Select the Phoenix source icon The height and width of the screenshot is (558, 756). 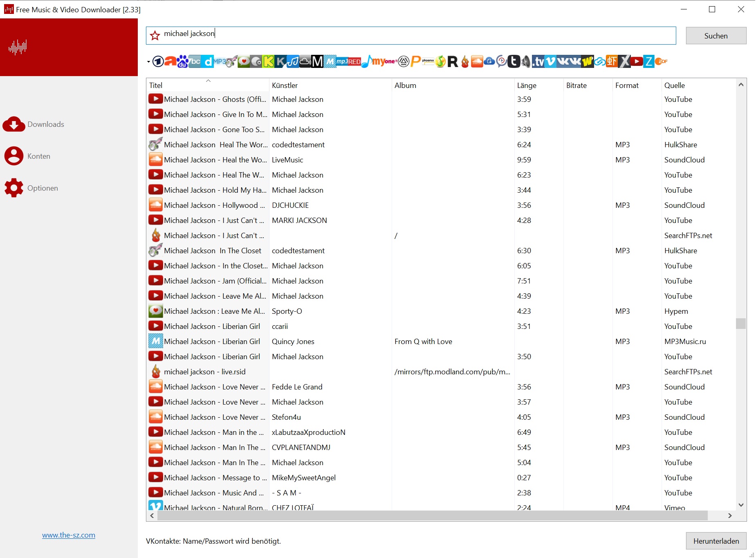pos(428,61)
